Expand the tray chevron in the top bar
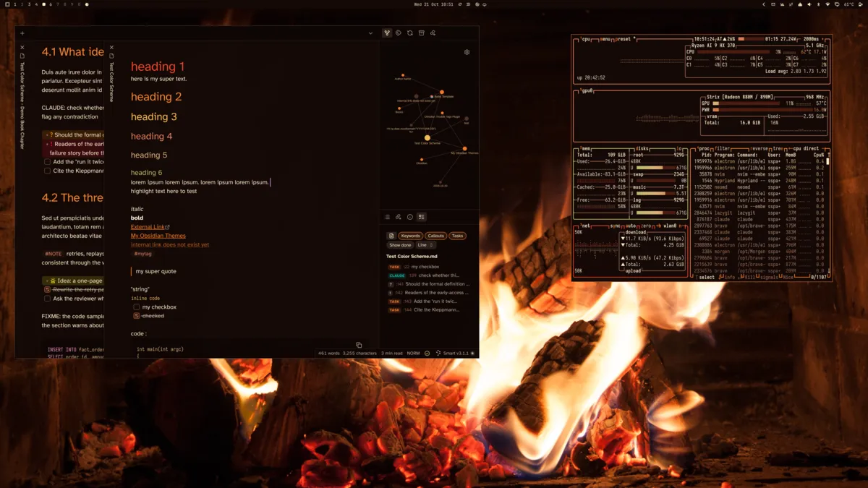The width and height of the screenshot is (868, 488). (x=764, y=4)
